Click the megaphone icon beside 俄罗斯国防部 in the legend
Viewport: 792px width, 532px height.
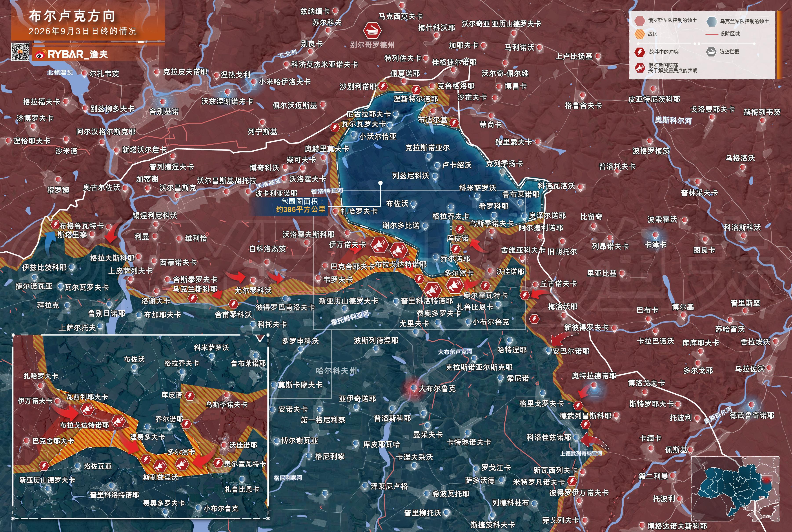click(x=640, y=68)
